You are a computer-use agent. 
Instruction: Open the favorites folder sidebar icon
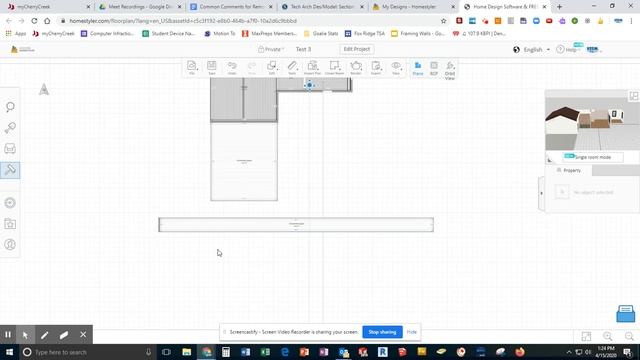pos(10,224)
